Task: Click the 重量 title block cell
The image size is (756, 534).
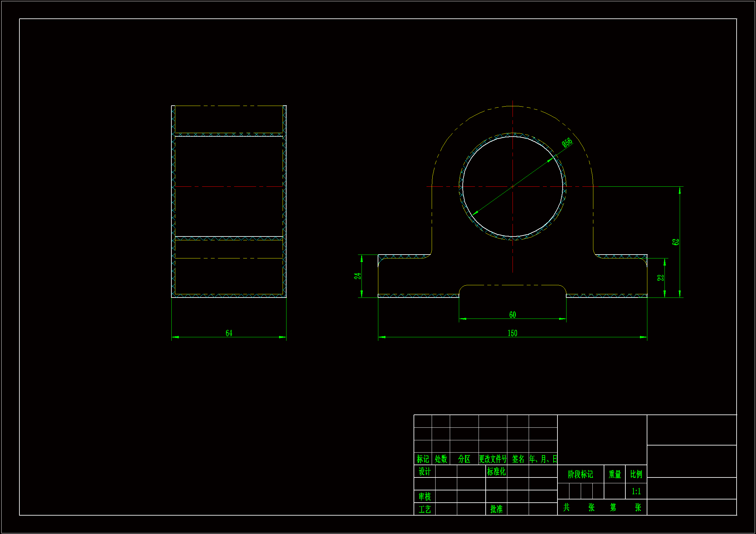Action: pos(614,474)
